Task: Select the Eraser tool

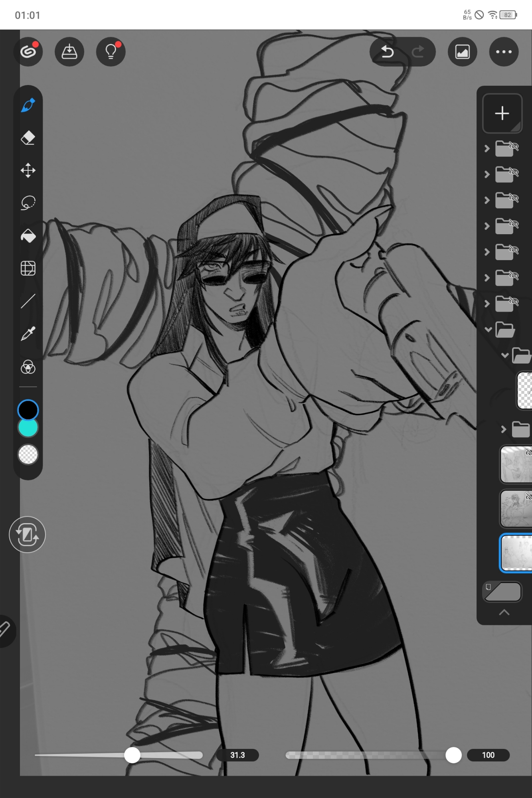Action: coord(28,138)
